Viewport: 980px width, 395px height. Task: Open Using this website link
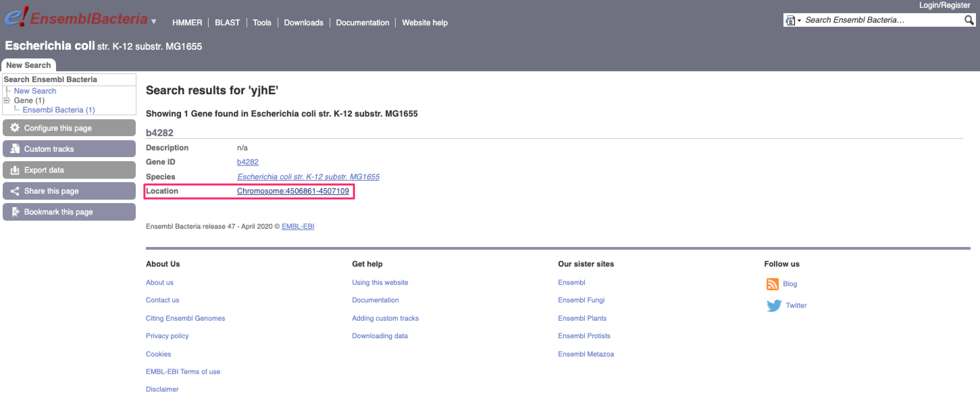pos(380,282)
